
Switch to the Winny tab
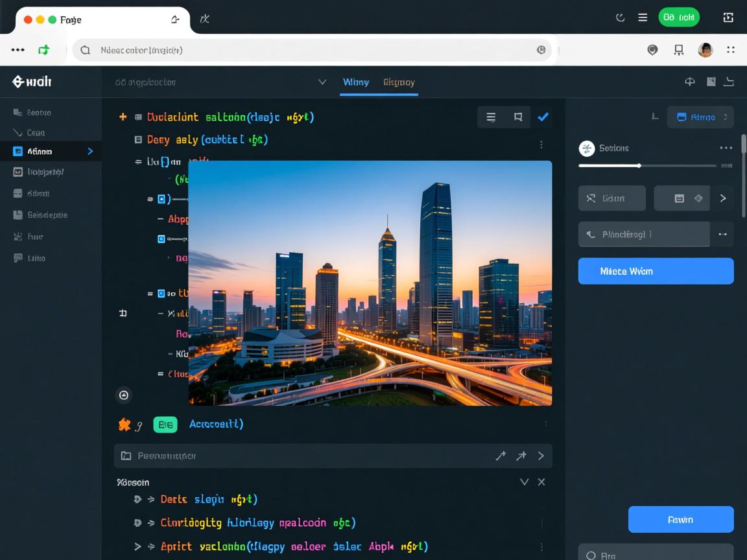pos(355,82)
